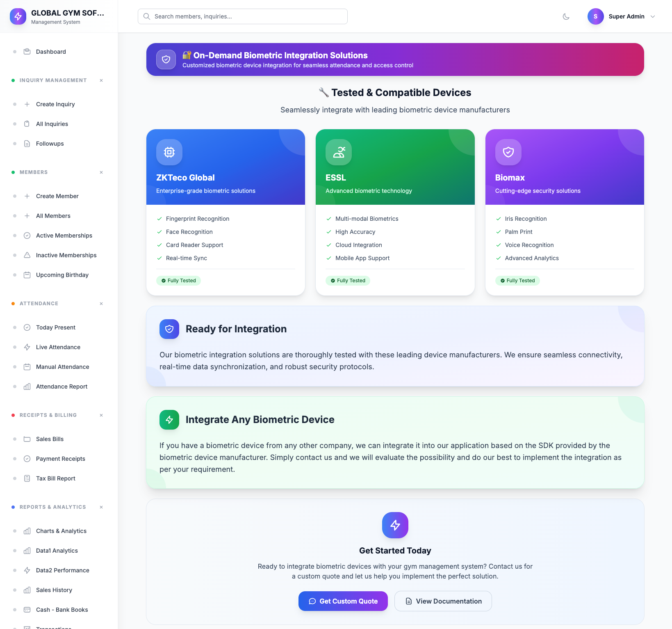The image size is (672, 629).
Task: Toggle dark mode with moon icon
Action: point(566,16)
